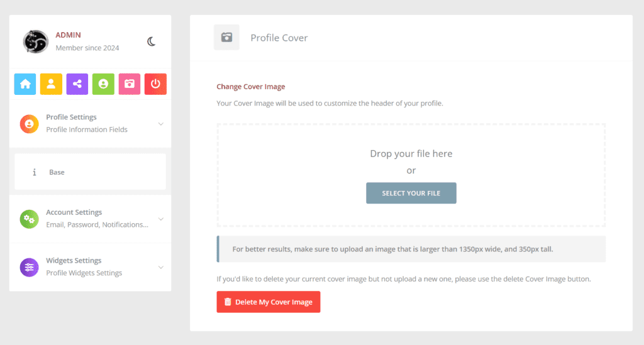Click the red power logout icon

(155, 84)
